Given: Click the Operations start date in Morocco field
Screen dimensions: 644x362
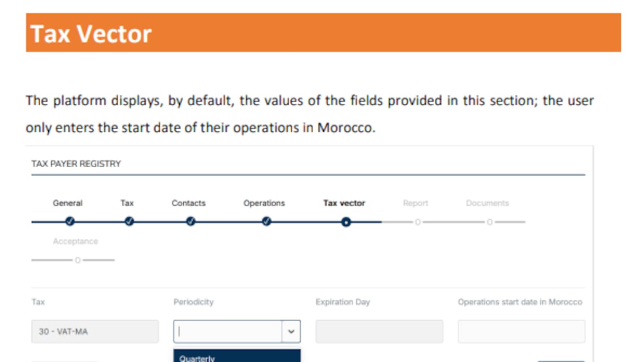Looking at the screenshot, I should click(522, 331).
